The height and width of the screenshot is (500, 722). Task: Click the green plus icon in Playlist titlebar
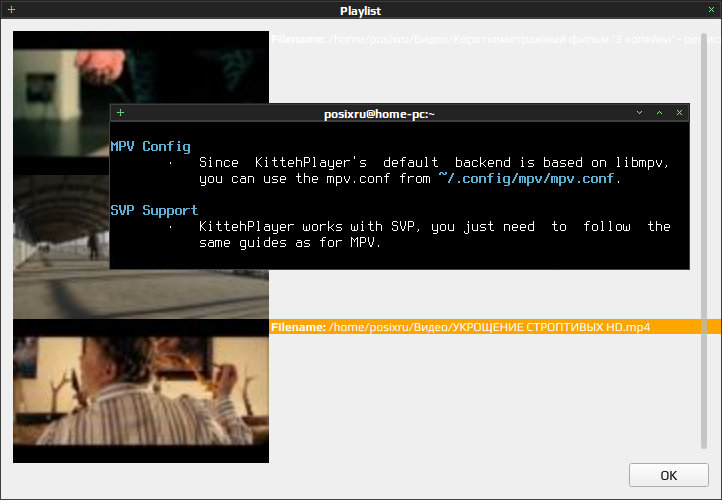coord(12,10)
